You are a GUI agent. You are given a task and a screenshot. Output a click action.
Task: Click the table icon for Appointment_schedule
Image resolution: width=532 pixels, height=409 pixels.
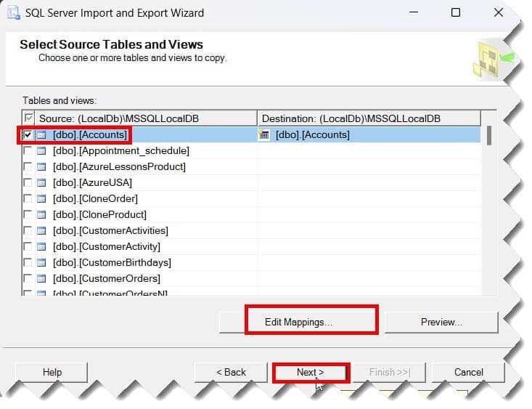tap(41, 151)
